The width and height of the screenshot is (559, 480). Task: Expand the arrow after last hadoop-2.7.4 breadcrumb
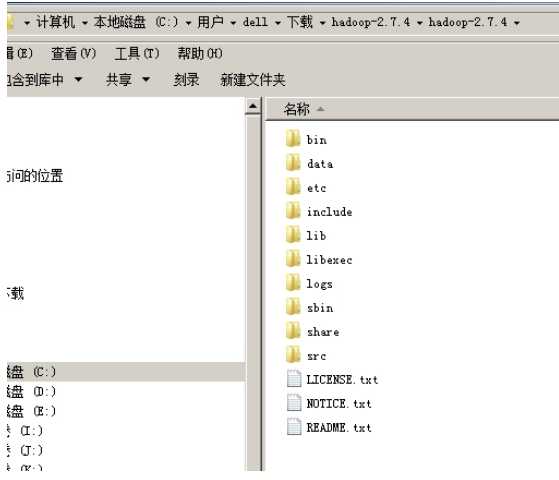[x=517, y=23]
